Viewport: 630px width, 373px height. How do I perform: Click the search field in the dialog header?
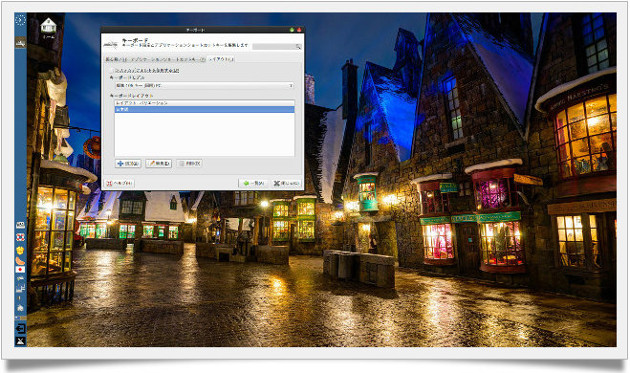click(277, 47)
